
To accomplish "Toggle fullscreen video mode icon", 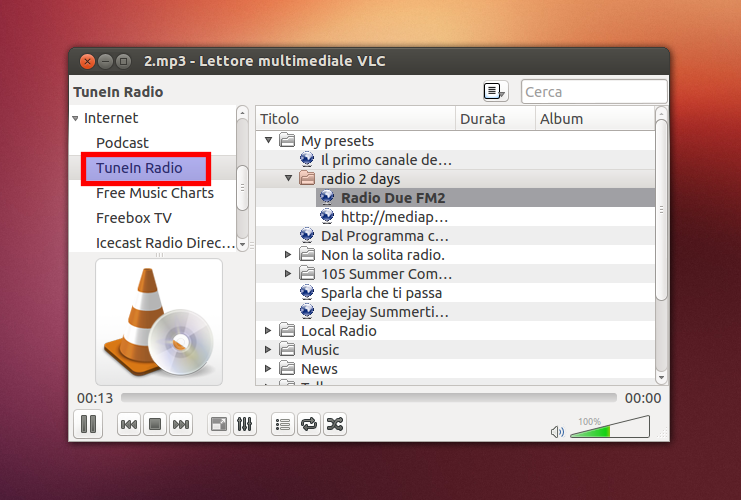I will [218, 424].
